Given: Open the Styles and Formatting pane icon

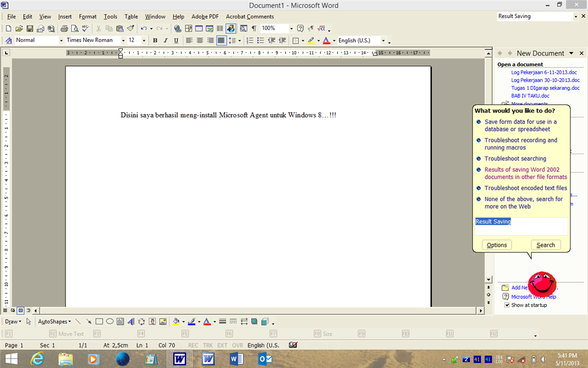Looking at the screenshot, I should pyautogui.click(x=9, y=41).
